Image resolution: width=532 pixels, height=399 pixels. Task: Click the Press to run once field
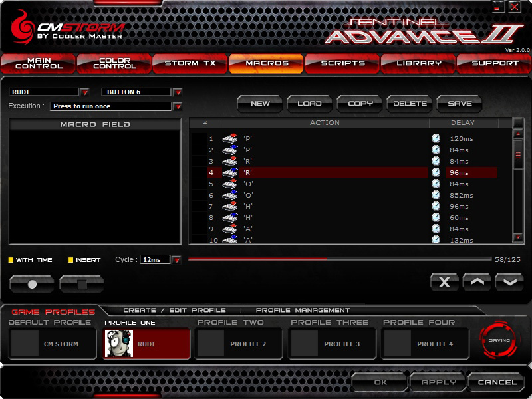tap(110, 106)
